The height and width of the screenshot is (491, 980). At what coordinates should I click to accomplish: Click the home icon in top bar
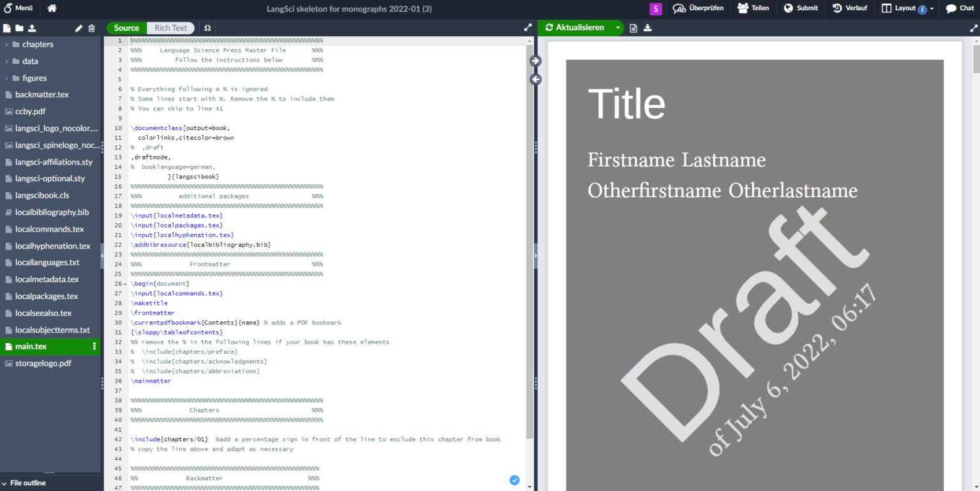(x=52, y=8)
